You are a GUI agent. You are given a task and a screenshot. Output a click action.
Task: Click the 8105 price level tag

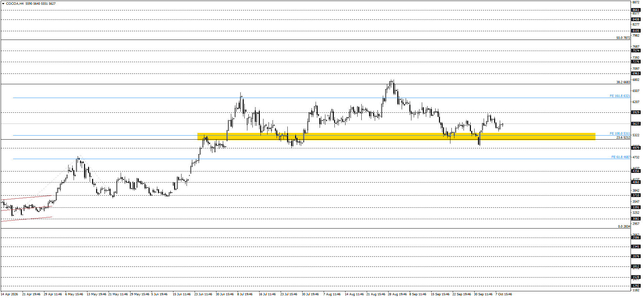[636, 31]
